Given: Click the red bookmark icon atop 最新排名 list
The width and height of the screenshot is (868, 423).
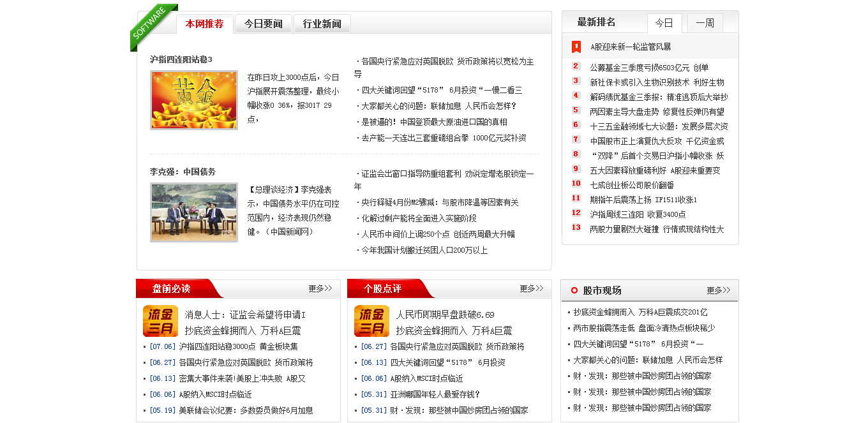Looking at the screenshot, I should pos(576,46).
